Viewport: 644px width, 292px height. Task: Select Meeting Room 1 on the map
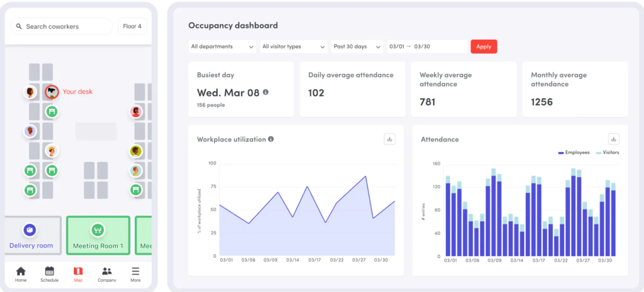[98, 235]
